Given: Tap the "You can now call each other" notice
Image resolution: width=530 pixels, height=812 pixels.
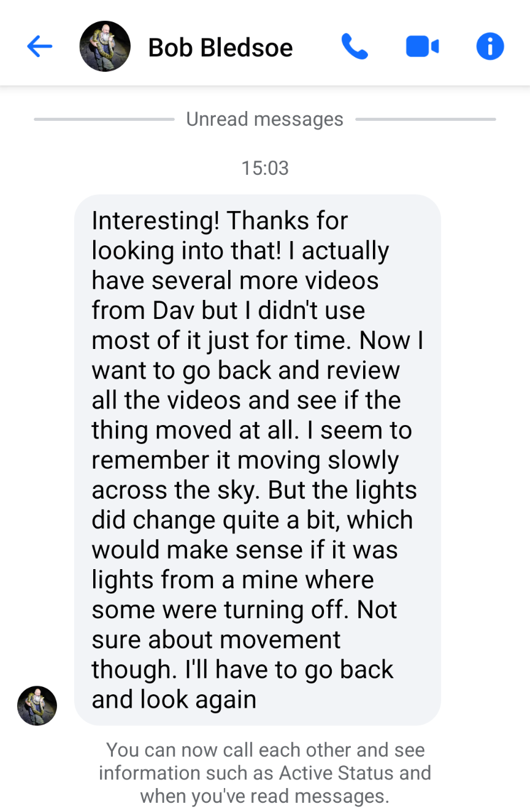Looking at the screenshot, I should (x=265, y=773).
